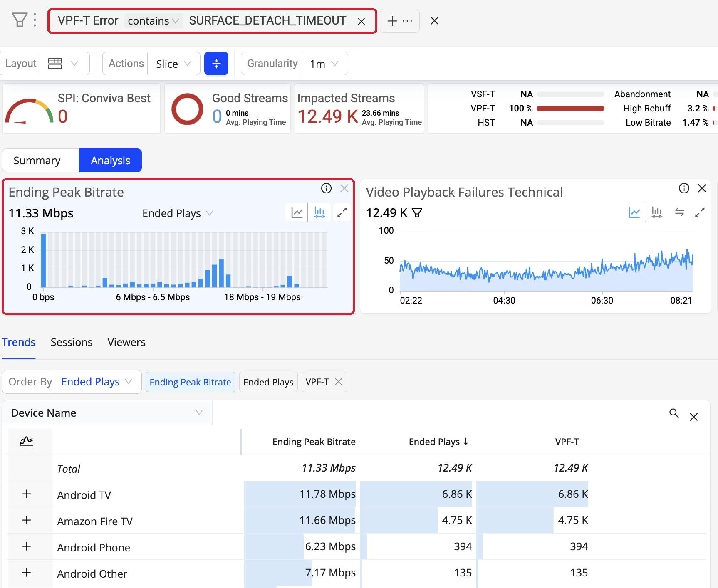Remove the VPF-T metric chip
Screen dimensions: 718x588
point(339,382)
